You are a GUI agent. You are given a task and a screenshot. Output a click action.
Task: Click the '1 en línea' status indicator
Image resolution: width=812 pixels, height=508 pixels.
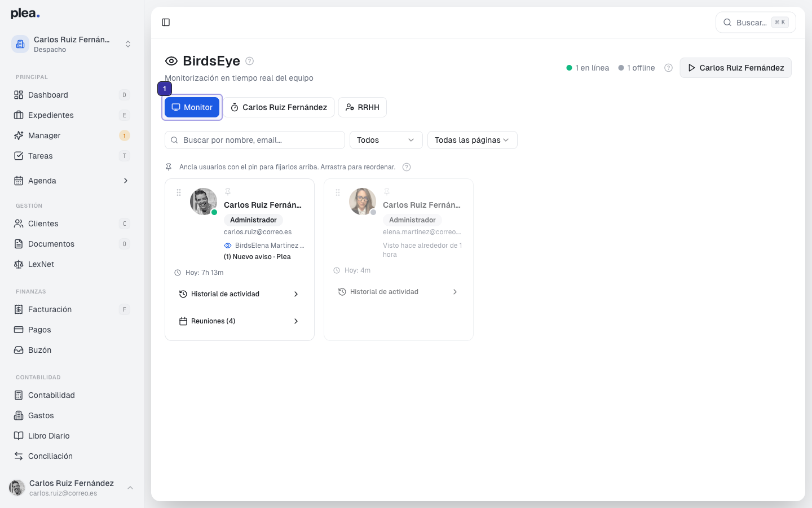tap(588, 68)
